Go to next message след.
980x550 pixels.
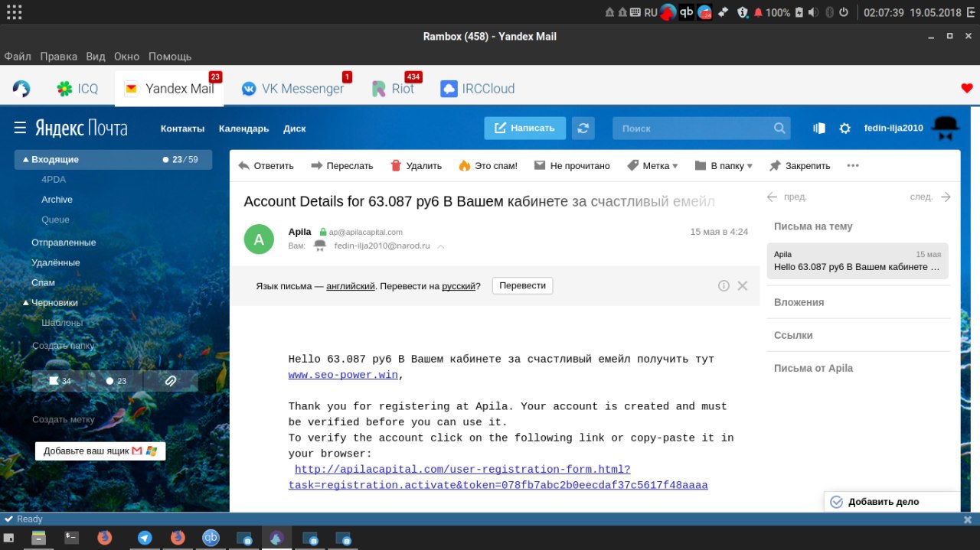pos(929,197)
